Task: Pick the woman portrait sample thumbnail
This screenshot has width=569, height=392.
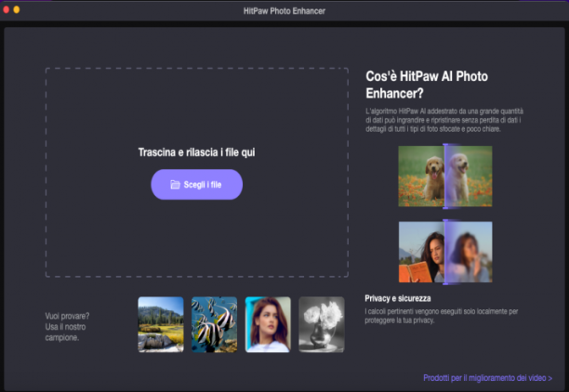Action: [x=268, y=324]
